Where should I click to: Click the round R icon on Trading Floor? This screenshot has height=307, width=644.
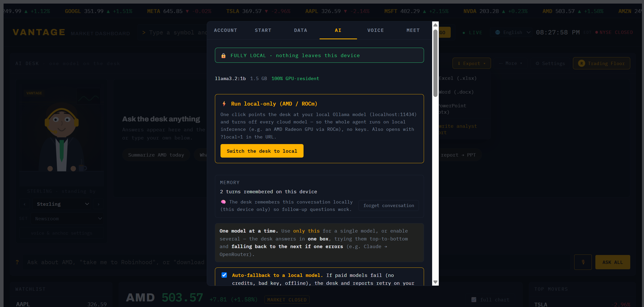click(x=582, y=63)
